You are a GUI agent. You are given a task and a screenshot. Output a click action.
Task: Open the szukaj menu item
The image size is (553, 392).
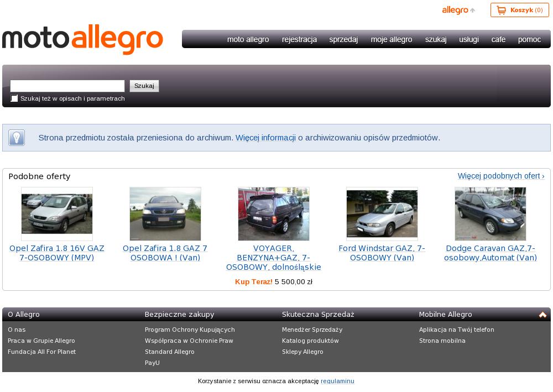point(436,39)
